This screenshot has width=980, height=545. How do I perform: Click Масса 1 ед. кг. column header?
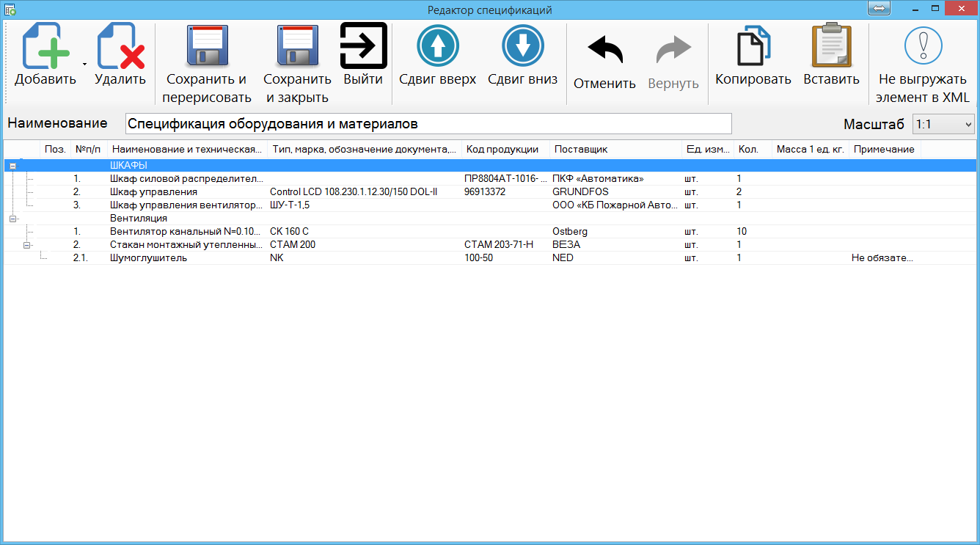click(x=811, y=149)
